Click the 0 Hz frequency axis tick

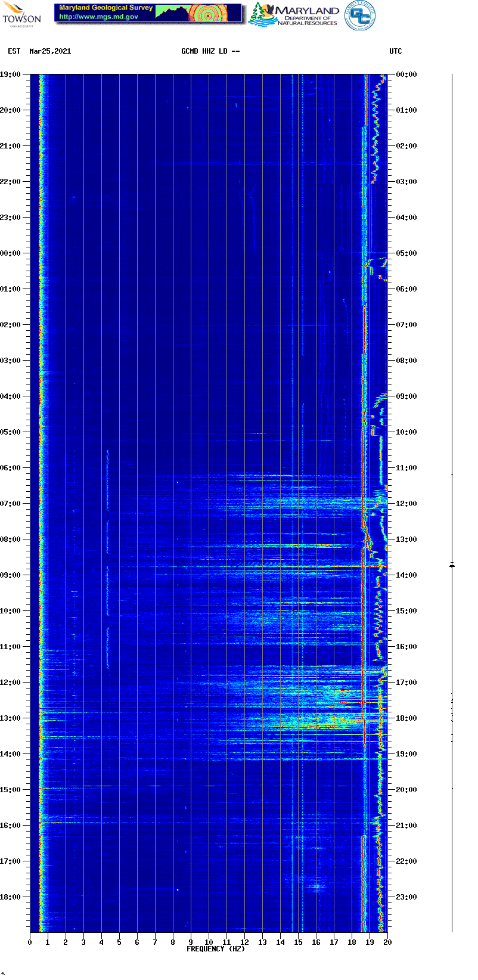pos(30,942)
